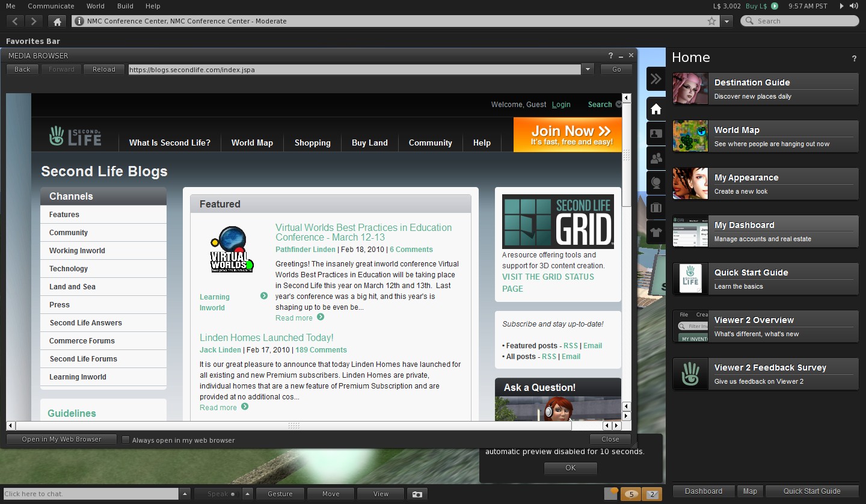Open the People sidebar tab icon
This screenshot has width=866, height=504.
(656, 158)
